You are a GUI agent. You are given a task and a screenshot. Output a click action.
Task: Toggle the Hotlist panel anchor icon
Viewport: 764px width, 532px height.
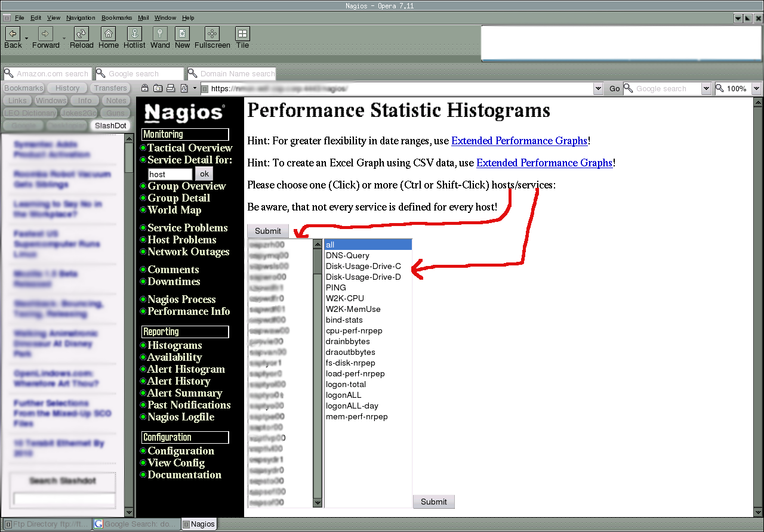coord(134,33)
